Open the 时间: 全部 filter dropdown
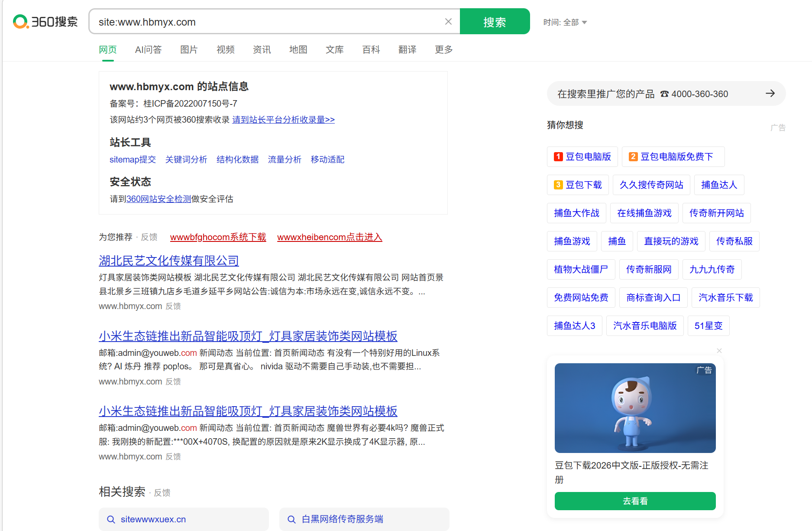This screenshot has height=531, width=812. (565, 22)
